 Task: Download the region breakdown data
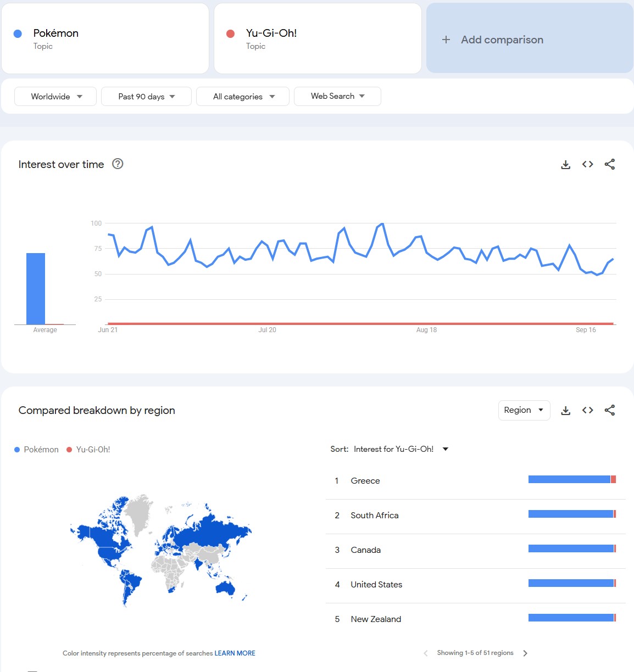coord(565,410)
